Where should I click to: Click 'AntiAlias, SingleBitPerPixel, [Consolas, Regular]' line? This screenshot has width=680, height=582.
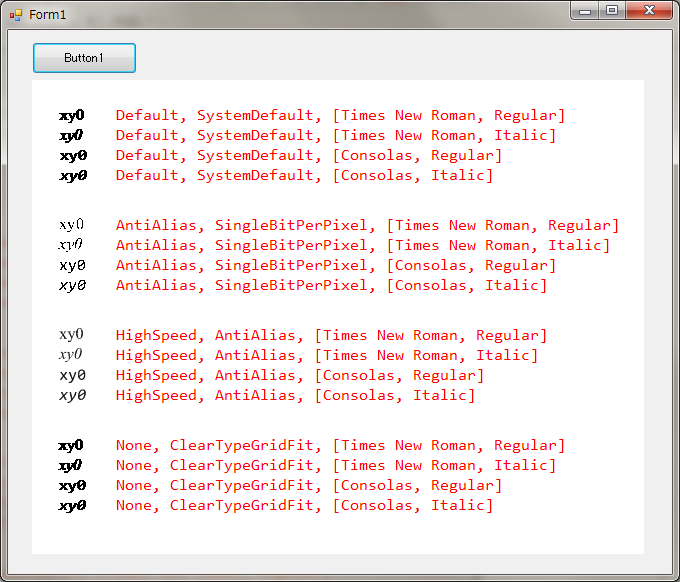click(336, 265)
